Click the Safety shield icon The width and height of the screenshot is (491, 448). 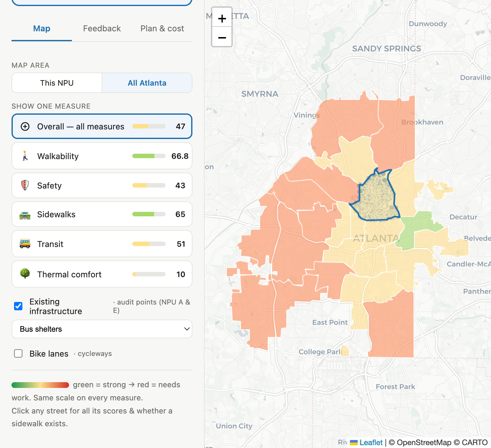click(x=25, y=185)
